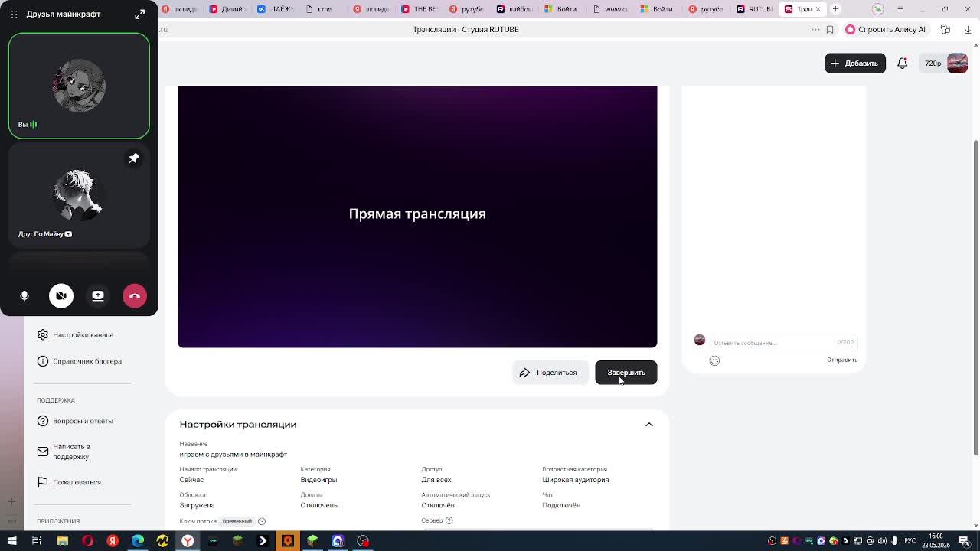Screen dimensions: 980x551
Task: Open browser downloads icon
Action: 968,29
